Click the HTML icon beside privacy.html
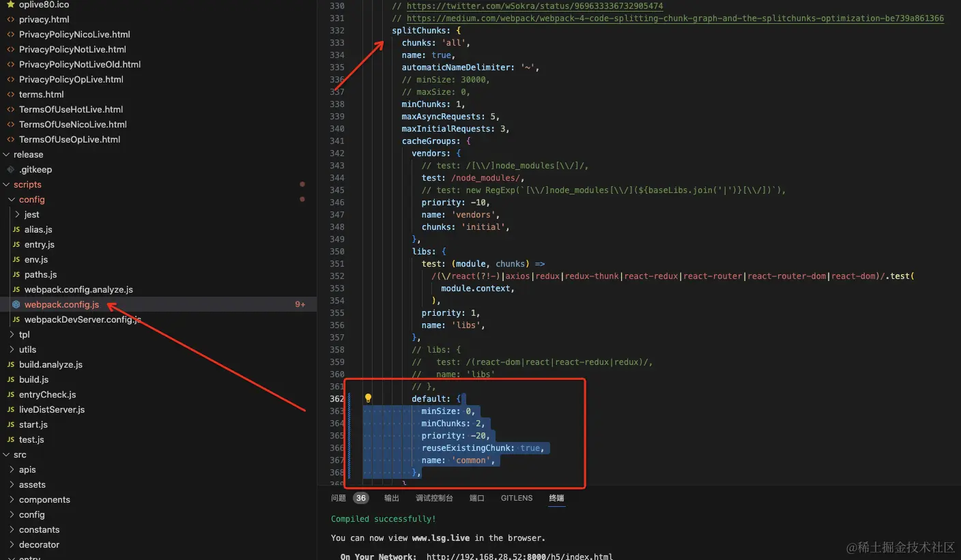Viewport: 961px width, 560px height. pos(11,19)
